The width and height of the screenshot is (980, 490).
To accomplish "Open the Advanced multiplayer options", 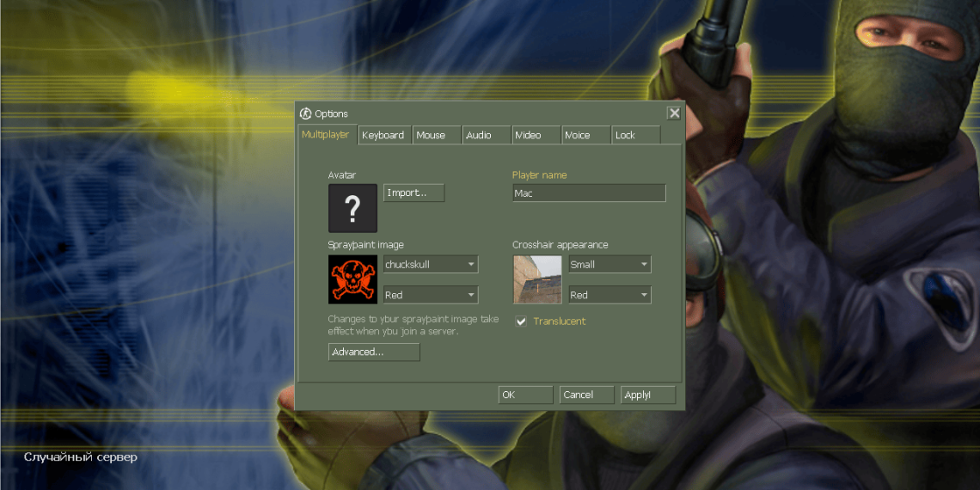I will [x=374, y=352].
